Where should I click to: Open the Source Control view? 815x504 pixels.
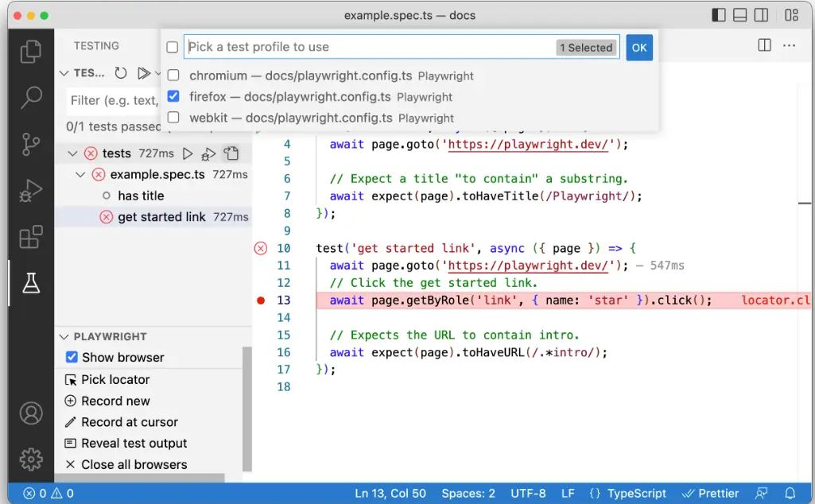click(x=31, y=144)
